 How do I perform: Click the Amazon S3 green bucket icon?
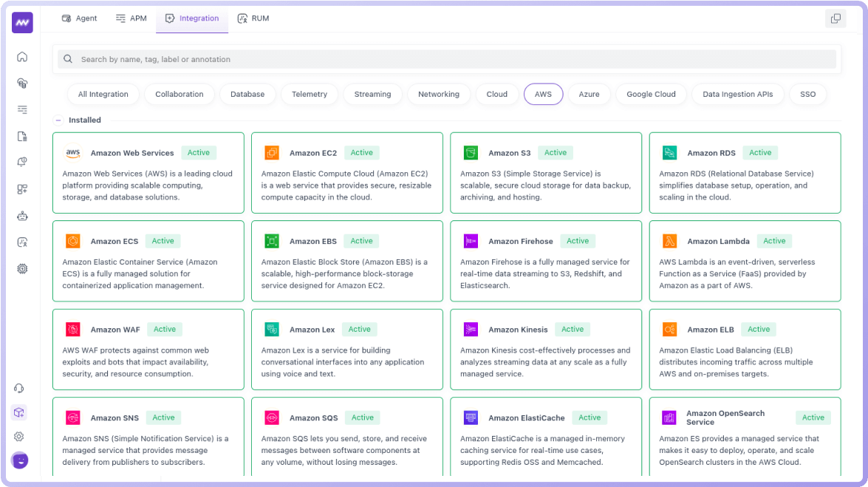[x=471, y=152]
